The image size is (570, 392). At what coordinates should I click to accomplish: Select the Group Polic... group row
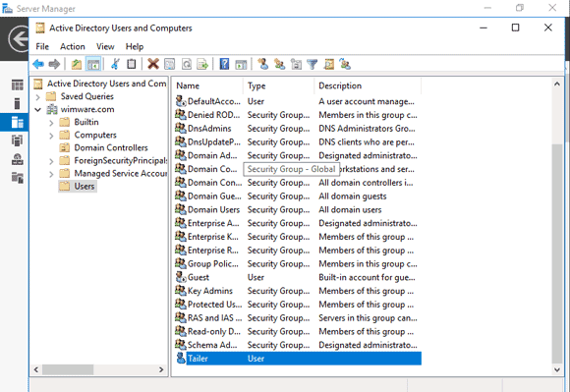tap(298, 263)
